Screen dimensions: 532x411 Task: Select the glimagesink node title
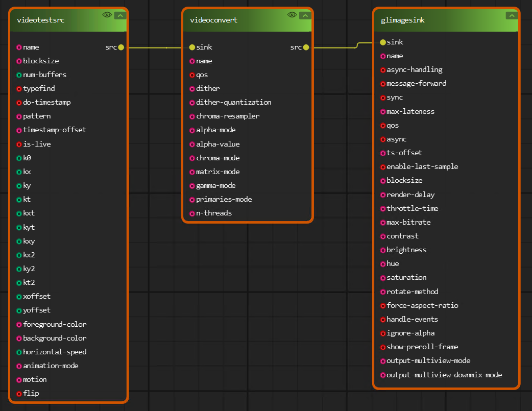click(x=403, y=20)
